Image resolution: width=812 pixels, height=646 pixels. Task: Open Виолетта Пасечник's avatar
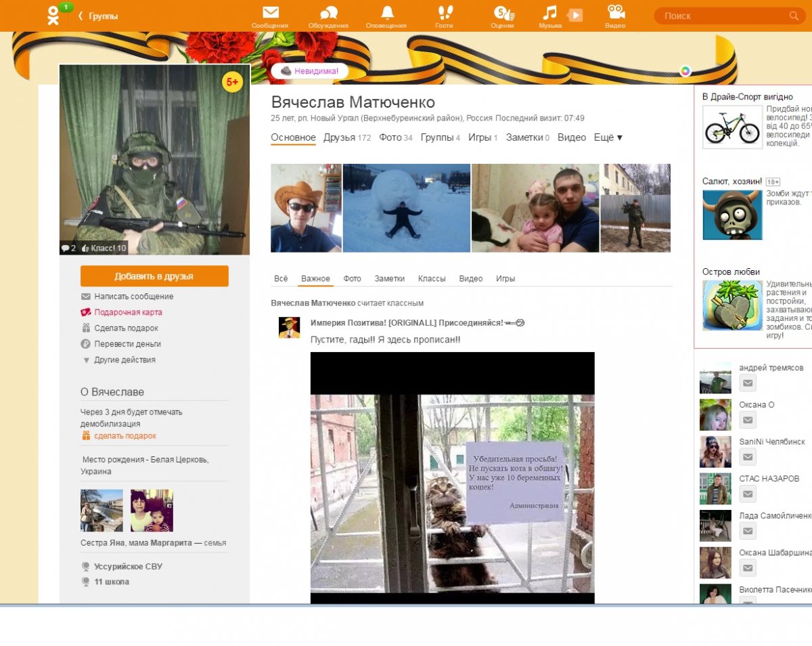point(715,594)
